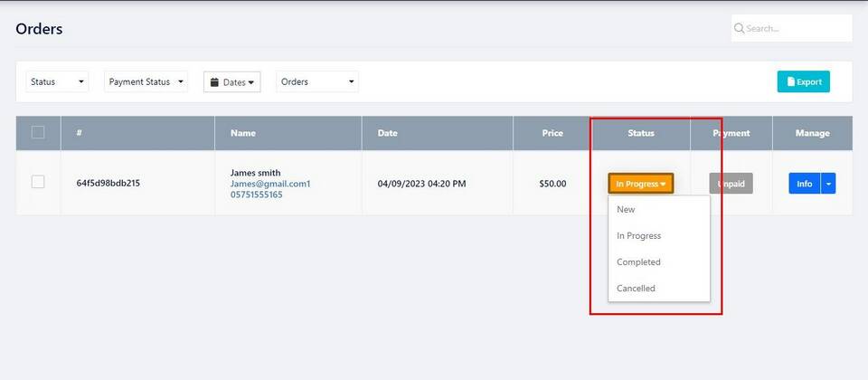The image size is (868, 380).
Task: Click the calendar icon in Dates filter
Action: tap(214, 82)
